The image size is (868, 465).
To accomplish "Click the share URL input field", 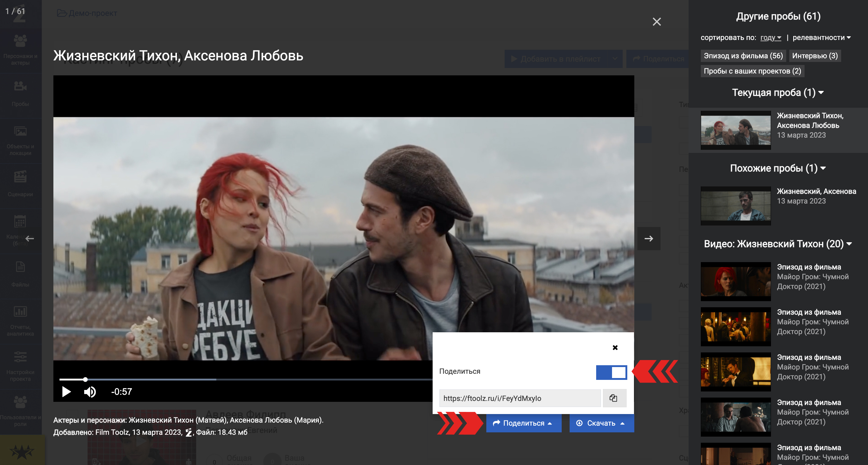I will click(520, 398).
